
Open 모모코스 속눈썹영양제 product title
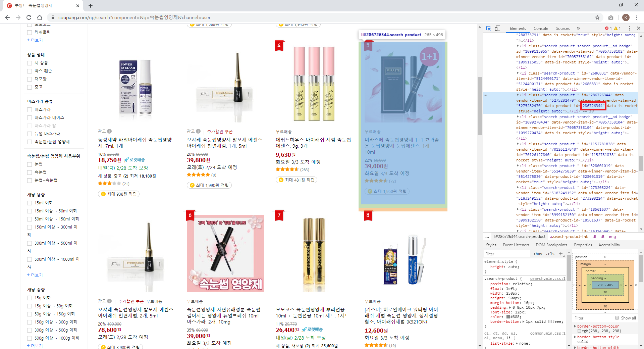coord(313,312)
